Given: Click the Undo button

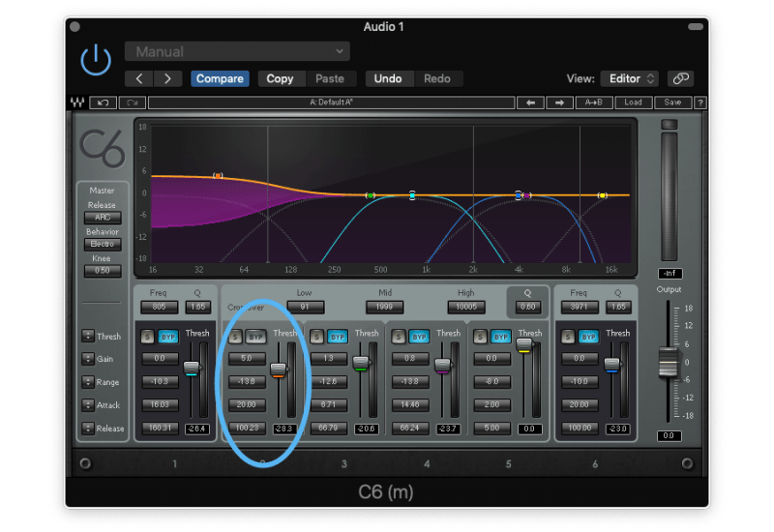Looking at the screenshot, I should 388,79.
